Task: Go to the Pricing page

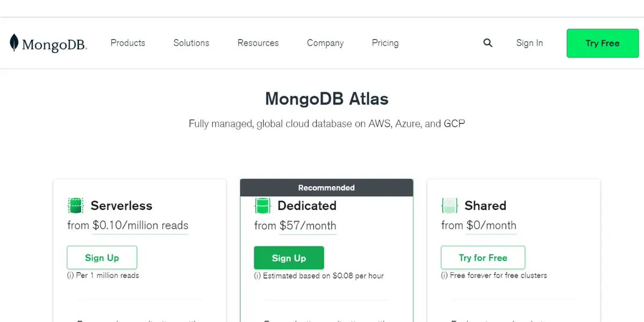Action: click(385, 43)
